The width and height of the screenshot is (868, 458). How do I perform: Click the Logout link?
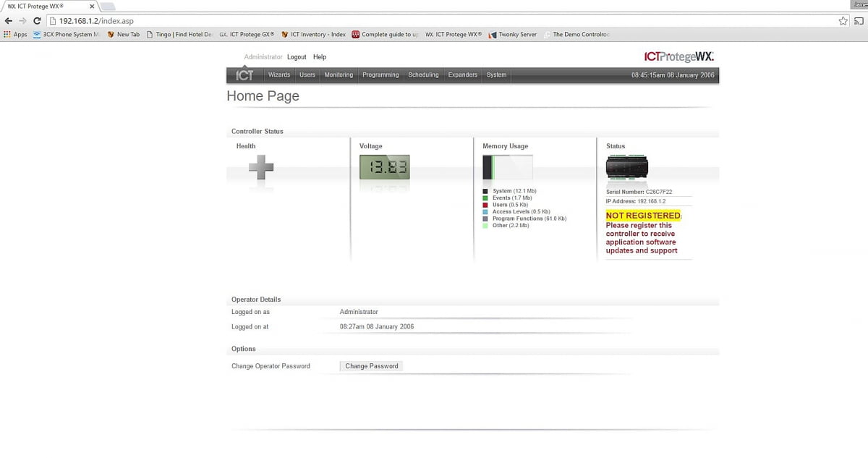pyautogui.click(x=297, y=57)
